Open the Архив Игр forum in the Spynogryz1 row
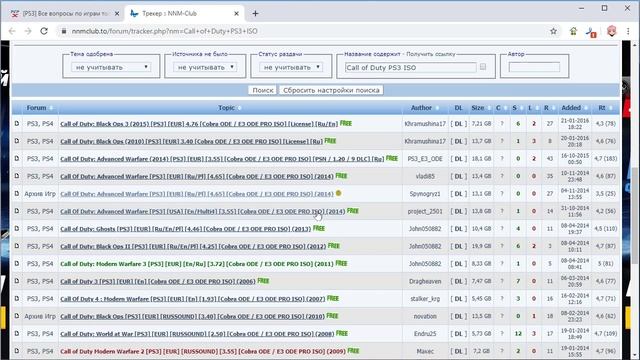This screenshot has height=360, width=640. pos(40,194)
